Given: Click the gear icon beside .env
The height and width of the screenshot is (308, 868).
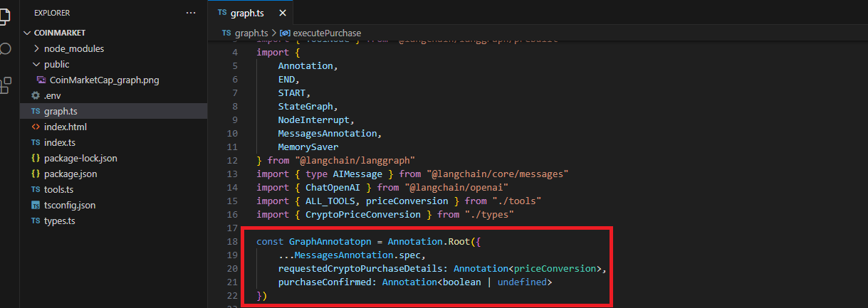Looking at the screenshot, I should [36, 95].
